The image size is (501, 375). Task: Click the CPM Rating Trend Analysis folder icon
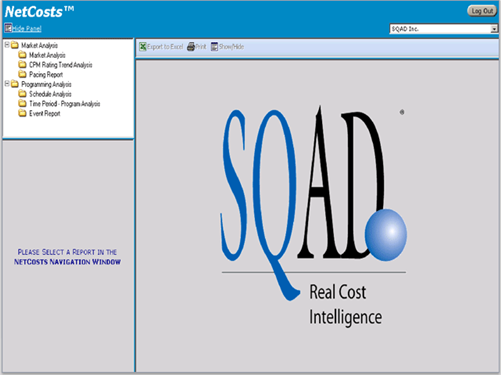click(22, 64)
